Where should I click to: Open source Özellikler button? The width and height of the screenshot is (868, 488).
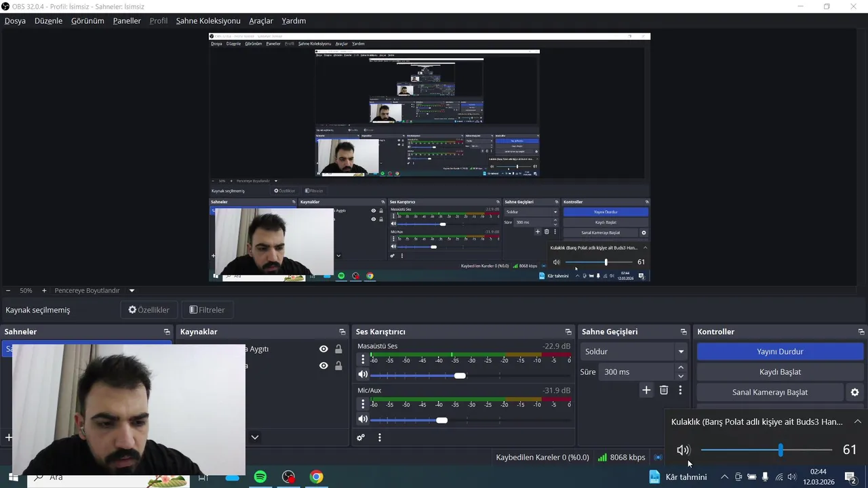[149, 310]
